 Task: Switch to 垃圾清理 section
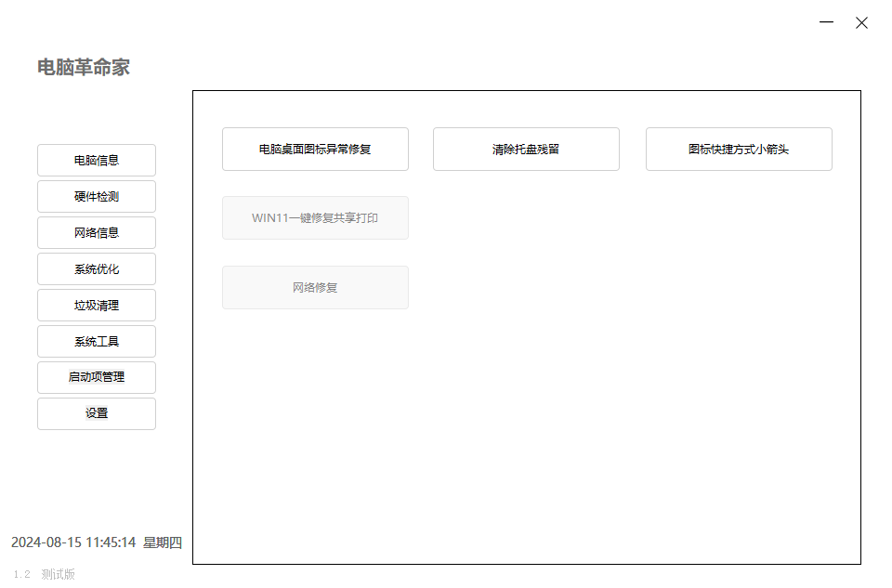tap(97, 306)
